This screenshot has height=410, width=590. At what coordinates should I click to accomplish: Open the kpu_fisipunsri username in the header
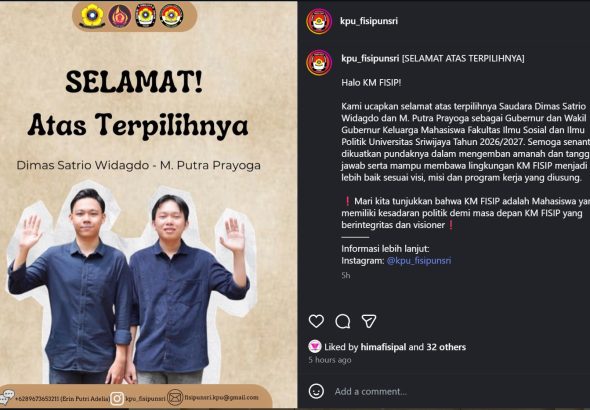(x=369, y=21)
